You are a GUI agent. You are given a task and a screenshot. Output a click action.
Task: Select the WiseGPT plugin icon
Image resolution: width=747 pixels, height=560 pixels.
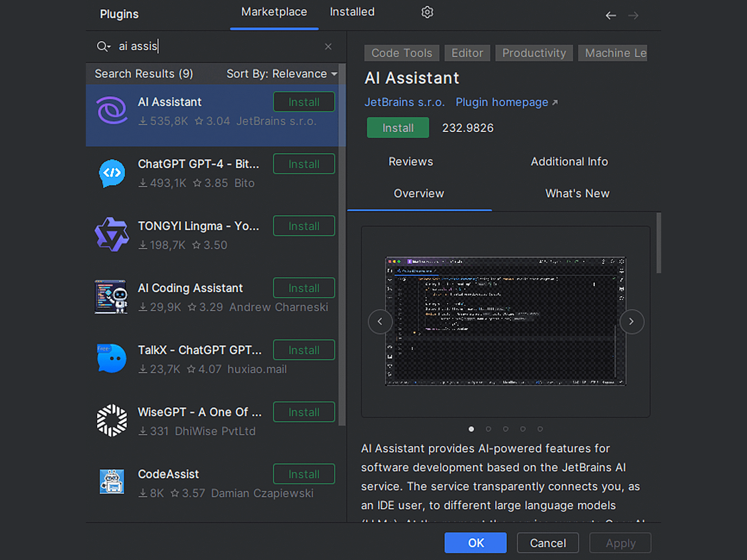pyautogui.click(x=112, y=421)
